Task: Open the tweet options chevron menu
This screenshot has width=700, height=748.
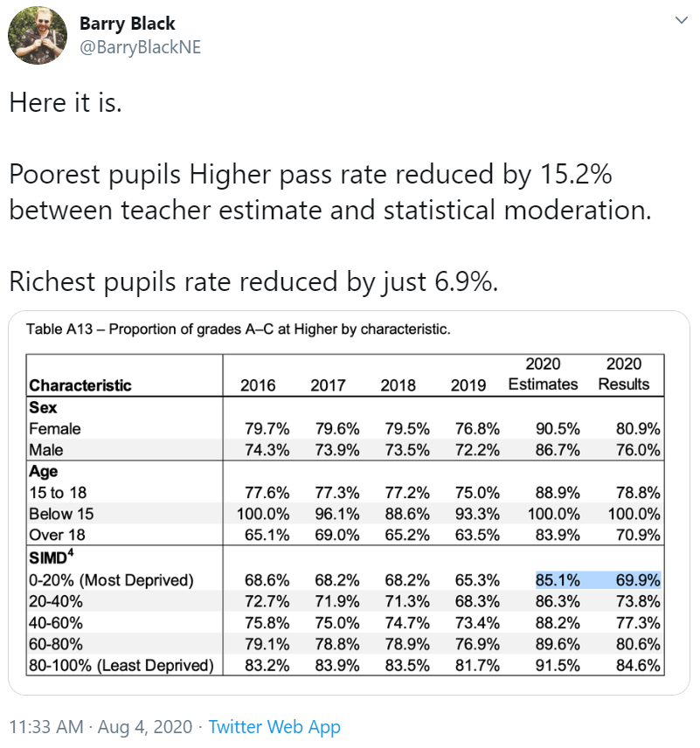Action: pyautogui.click(x=681, y=21)
